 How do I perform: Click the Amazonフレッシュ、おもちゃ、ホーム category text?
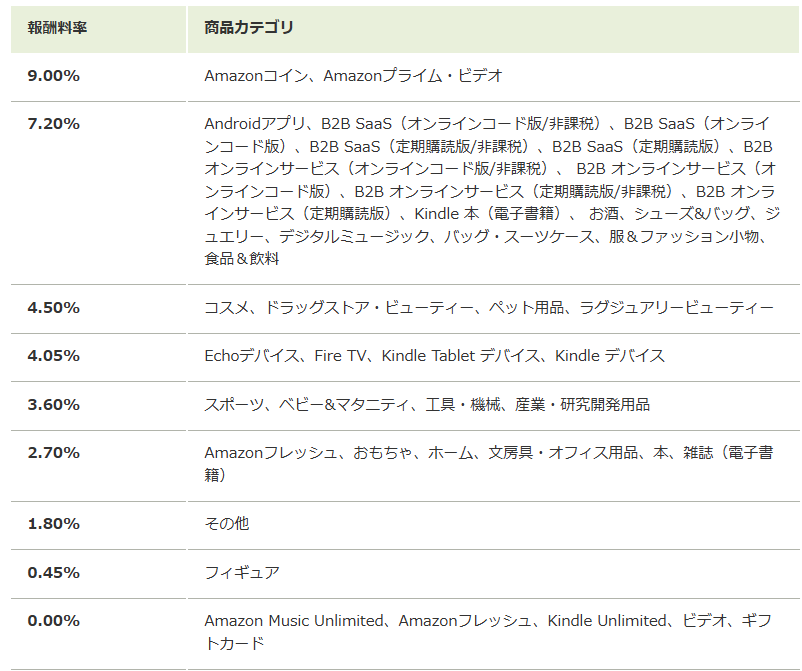489,464
